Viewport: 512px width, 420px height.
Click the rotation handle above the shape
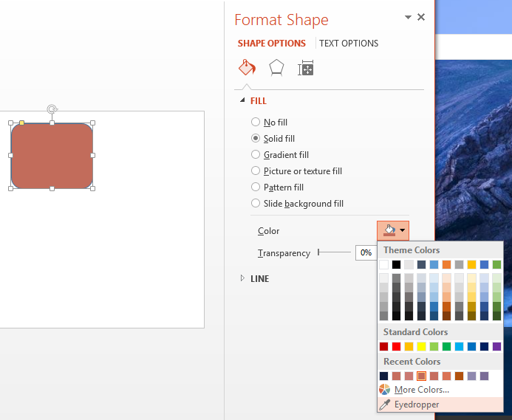click(52, 109)
